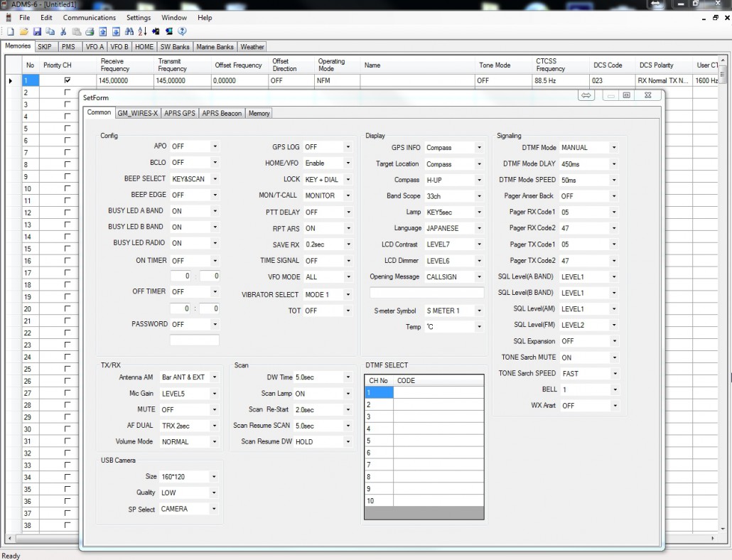
Task: Switch to the GM_WIRES-X tab
Action: tap(138, 113)
